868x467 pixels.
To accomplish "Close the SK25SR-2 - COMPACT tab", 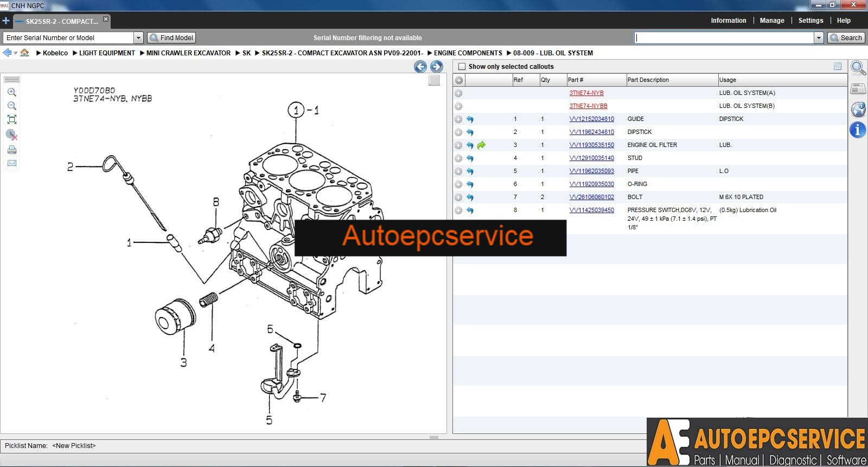I will (x=106, y=19).
